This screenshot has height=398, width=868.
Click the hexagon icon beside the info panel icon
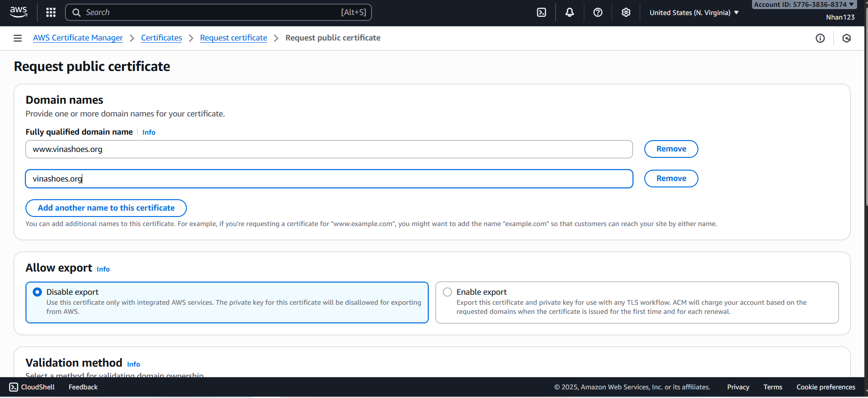847,38
